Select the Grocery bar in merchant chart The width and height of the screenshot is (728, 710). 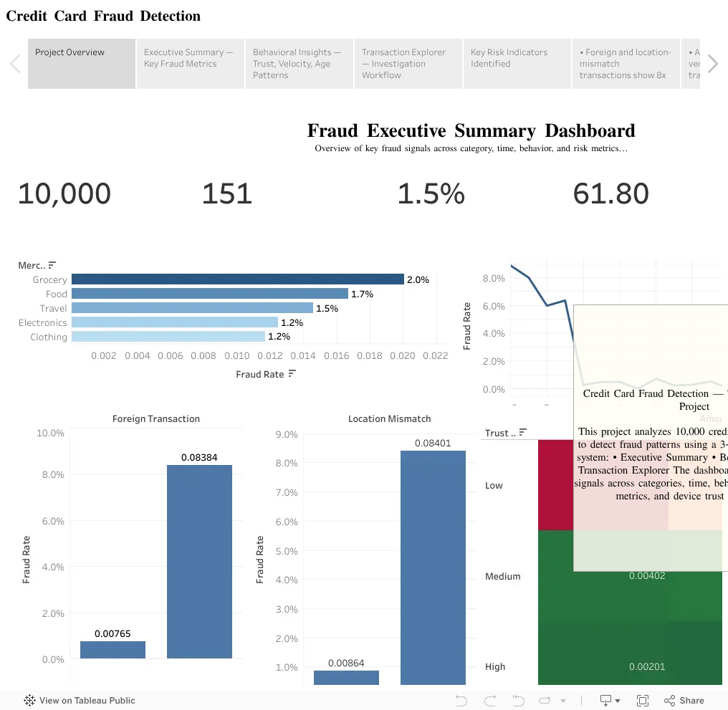point(238,279)
